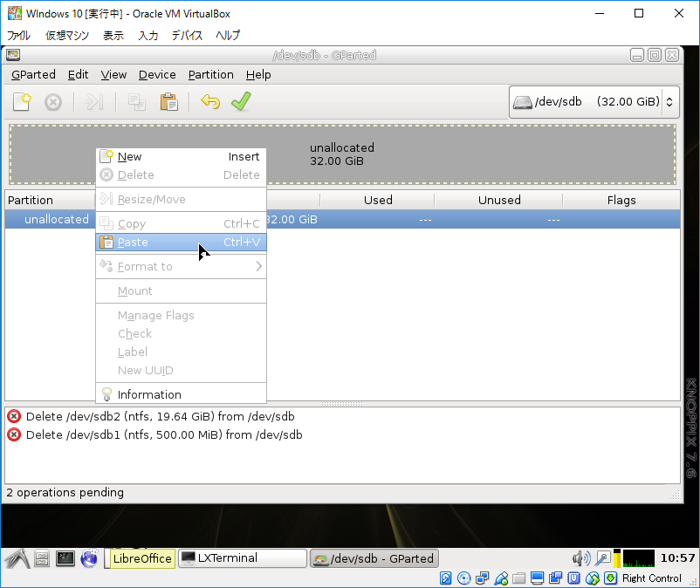Viewport: 700px width, 588px height.
Task: Click the LibreOffice taskbar label
Action: (142, 558)
